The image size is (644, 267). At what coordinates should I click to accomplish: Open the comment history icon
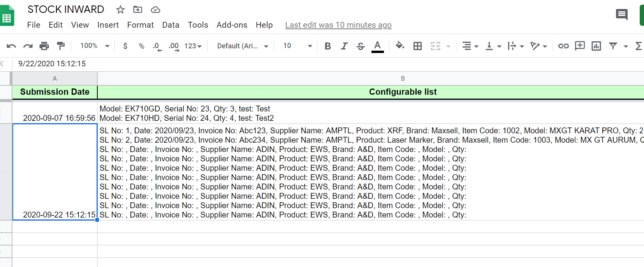pyautogui.click(x=622, y=15)
